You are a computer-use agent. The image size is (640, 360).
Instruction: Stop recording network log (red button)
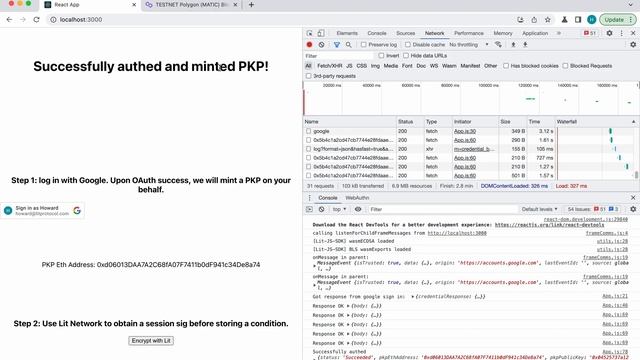[309, 44]
